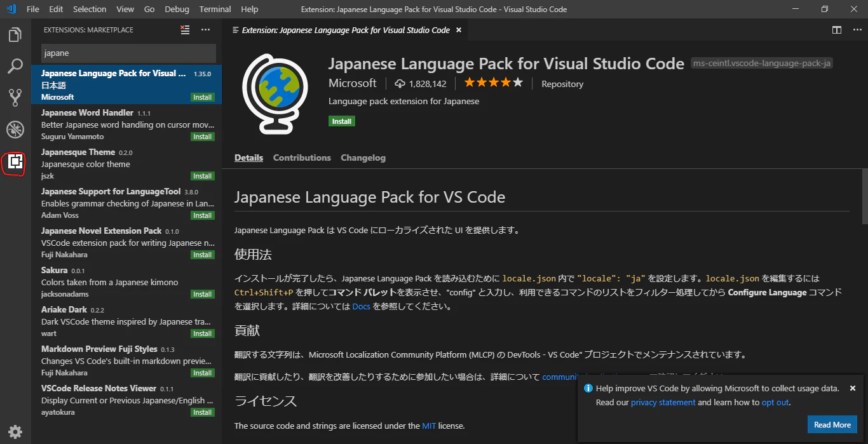Split the editor right

(837, 30)
